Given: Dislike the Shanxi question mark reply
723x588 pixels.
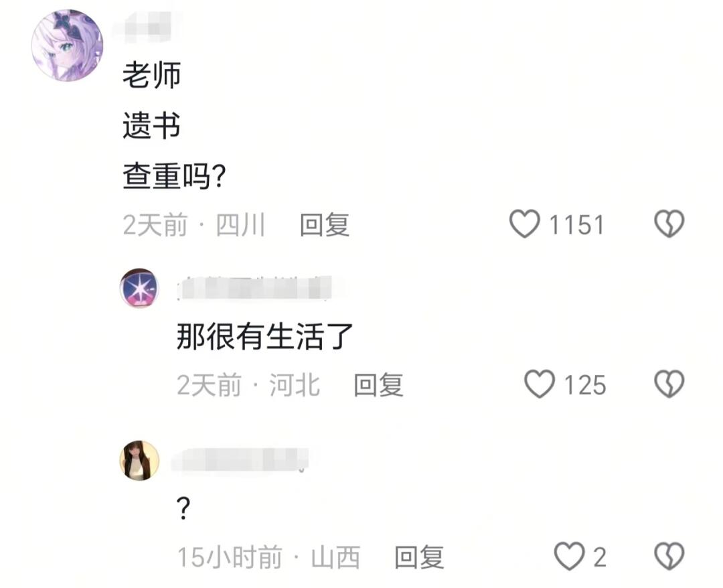Looking at the screenshot, I should (x=669, y=556).
